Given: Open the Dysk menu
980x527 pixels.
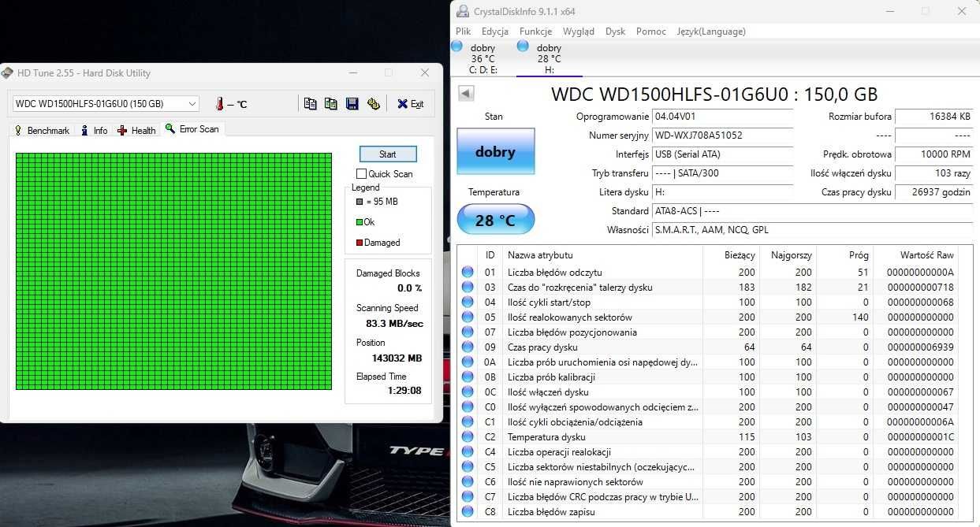Looking at the screenshot, I should tap(615, 32).
